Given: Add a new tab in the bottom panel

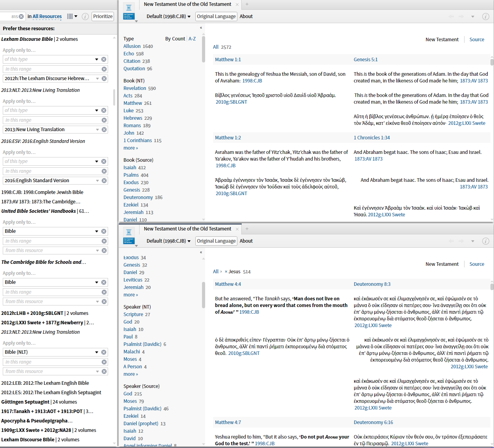Looking at the screenshot, I should 247,229.
